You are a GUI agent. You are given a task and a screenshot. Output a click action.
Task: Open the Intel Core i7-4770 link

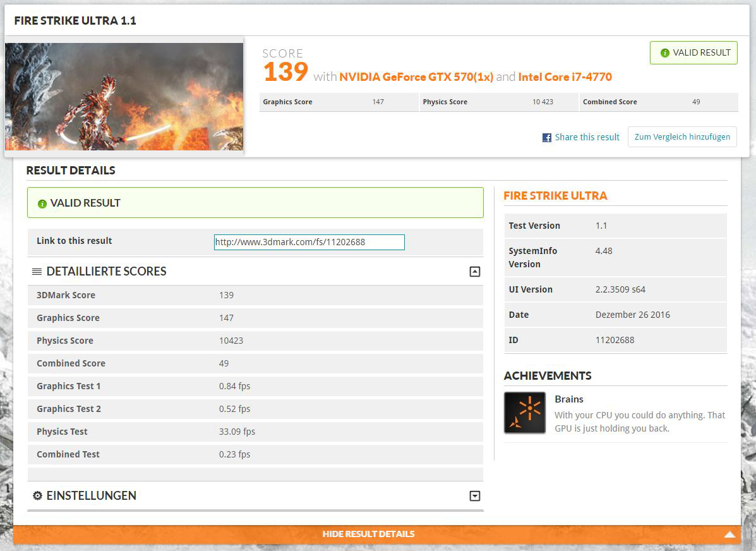click(x=565, y=77)
